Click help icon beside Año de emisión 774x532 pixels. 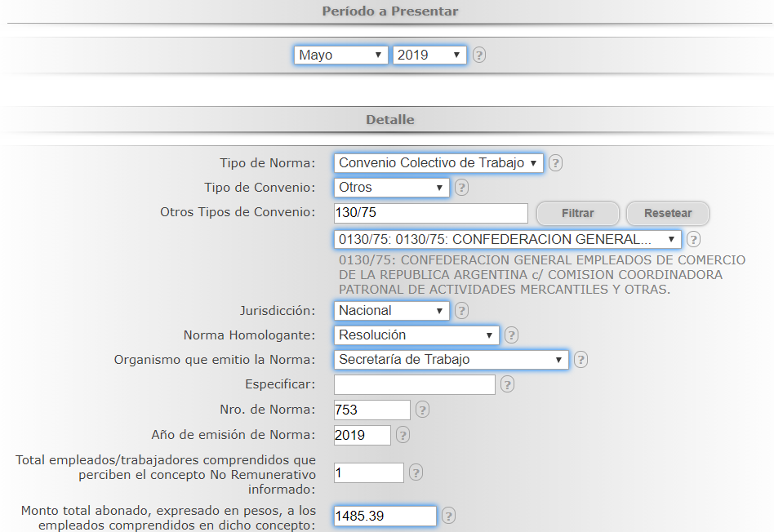[x=403, y=435]
